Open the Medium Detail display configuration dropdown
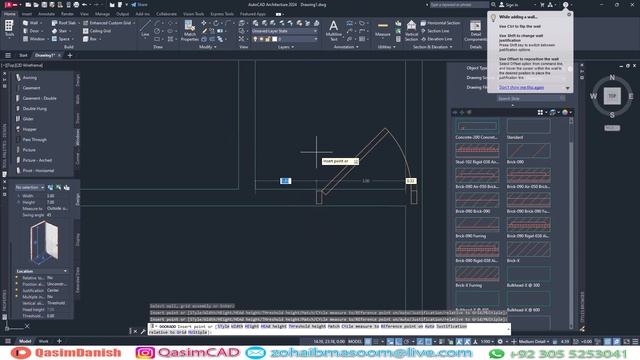 (534, 341)
